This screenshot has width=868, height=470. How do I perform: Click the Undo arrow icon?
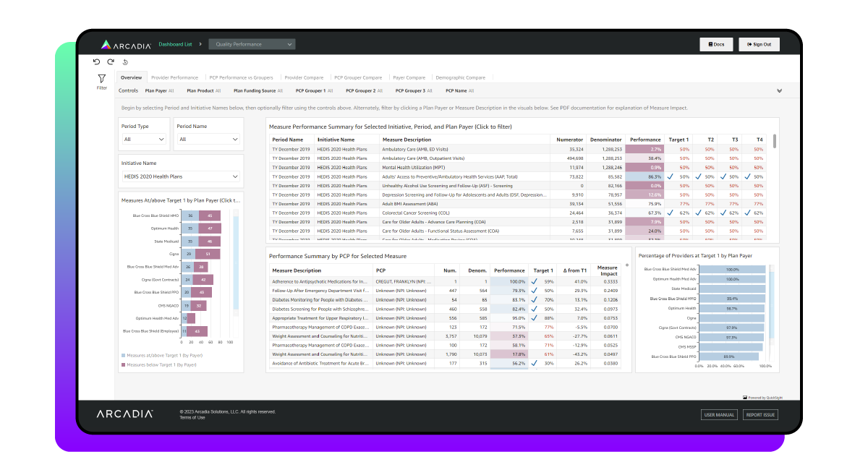tap(95, 61)
